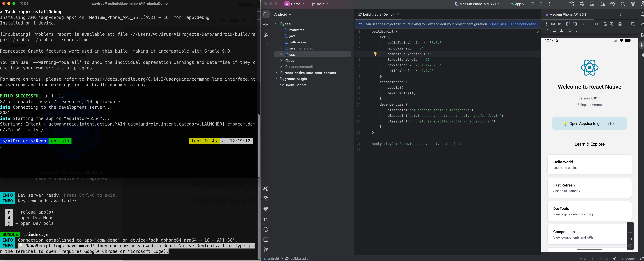
Task: Toggle hardware input keyboard-mouse icon
Action: pyautogui.click(x=611, y=24)
